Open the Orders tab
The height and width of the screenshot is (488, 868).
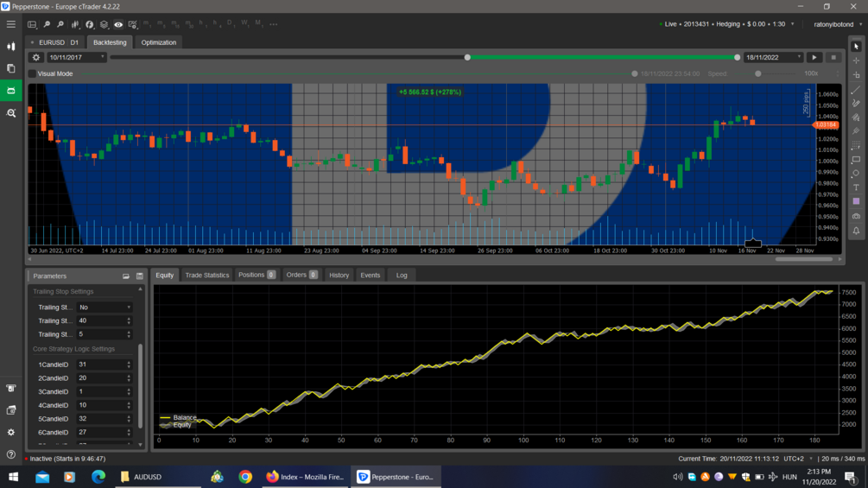(x=301, y=275)
